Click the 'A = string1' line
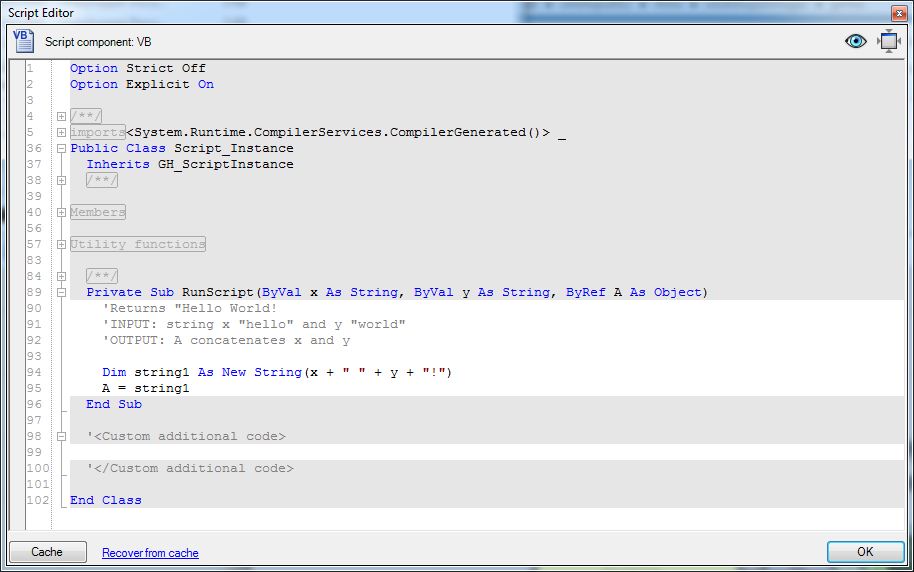This screenshot has height=572, width=914. click(x=146, y=388)
